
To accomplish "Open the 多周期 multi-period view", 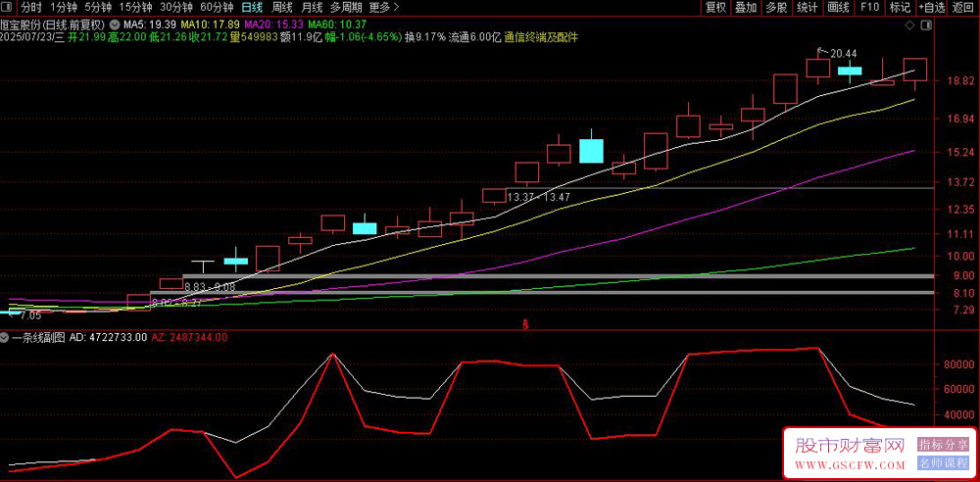I will [x=346, y=8].
